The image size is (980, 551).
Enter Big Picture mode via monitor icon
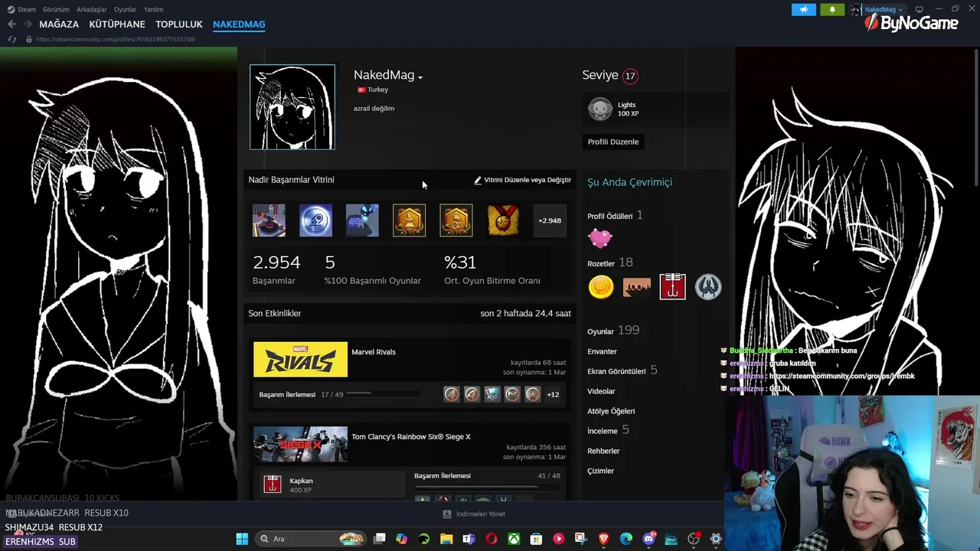920,9
